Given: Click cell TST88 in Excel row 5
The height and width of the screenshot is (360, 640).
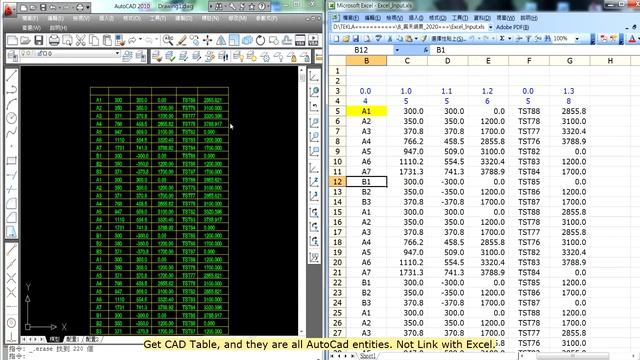Looking at the screenshot, I should 529,111.
